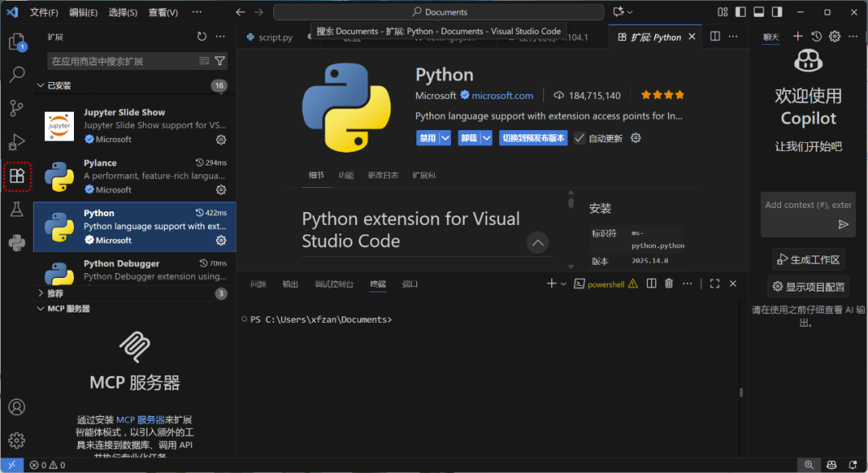
Task: Switch to 功能 tab of extension
Action: [346, 175]
